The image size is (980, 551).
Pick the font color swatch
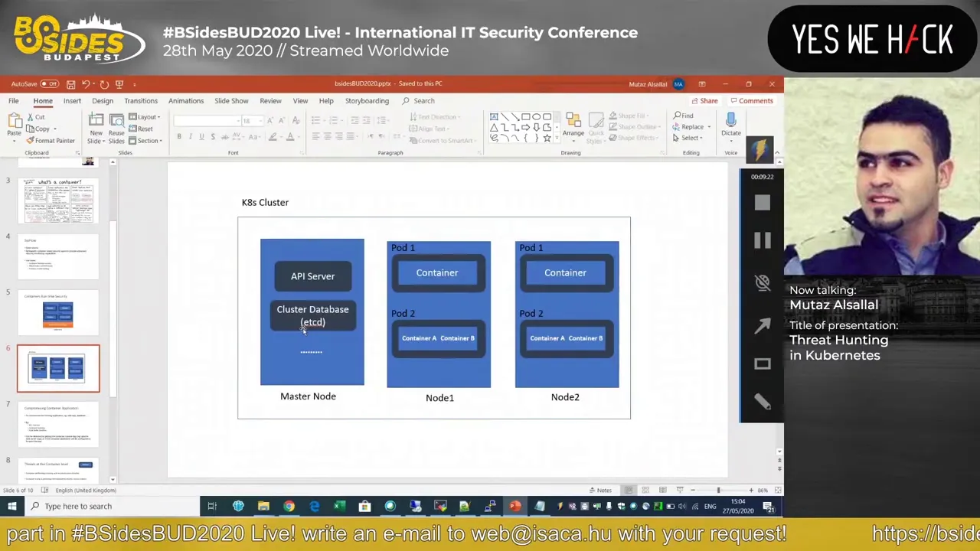(x=289, y=137)
